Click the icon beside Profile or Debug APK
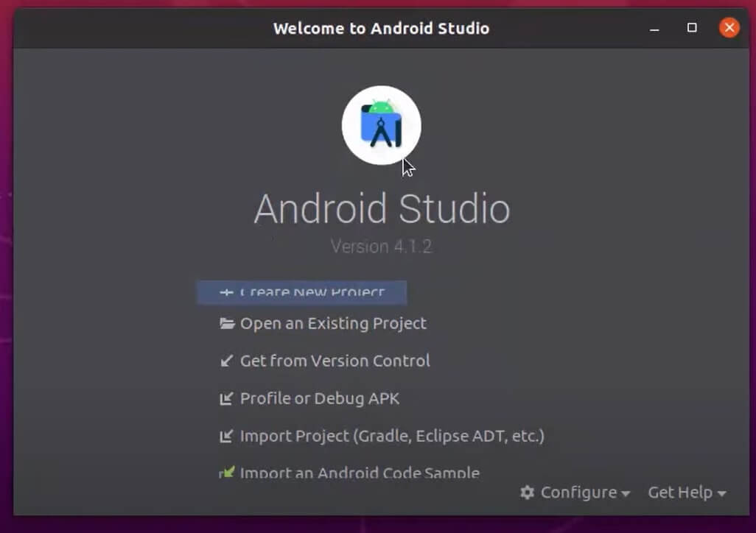Screen dimensions: 756x533 point(227,399)
